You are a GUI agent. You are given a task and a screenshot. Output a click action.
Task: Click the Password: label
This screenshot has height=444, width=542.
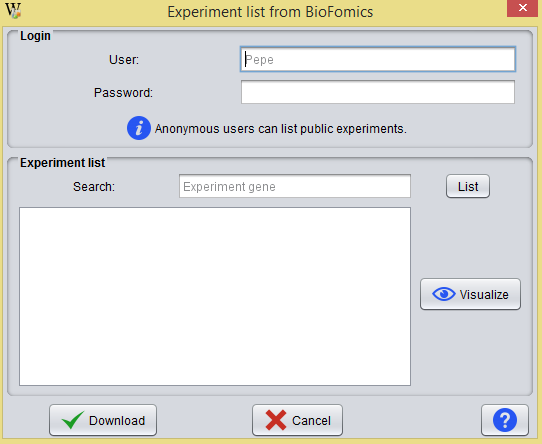click(x=123, y=92)
